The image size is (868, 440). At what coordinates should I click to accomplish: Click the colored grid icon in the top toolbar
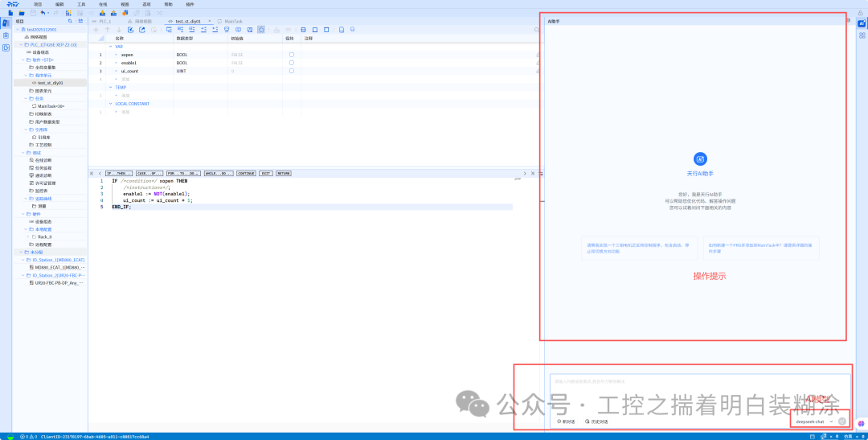(x=68, y=13)
